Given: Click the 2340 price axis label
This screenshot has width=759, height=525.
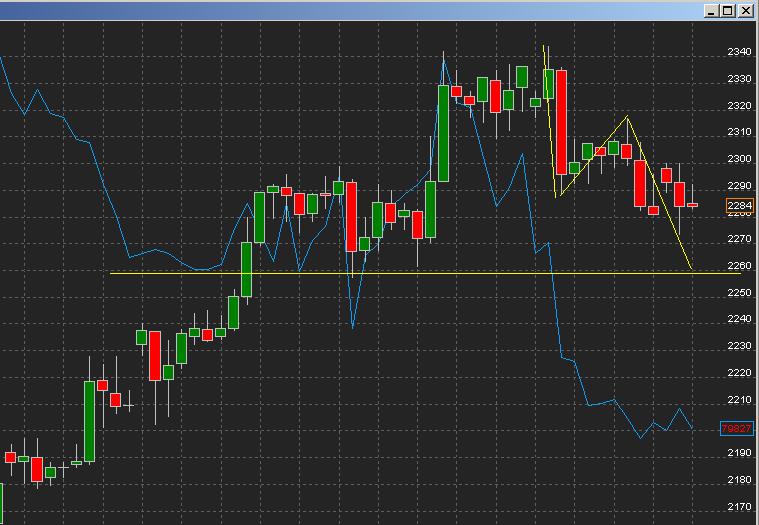Looking at the screenshot, I should [x=739, y=52].
